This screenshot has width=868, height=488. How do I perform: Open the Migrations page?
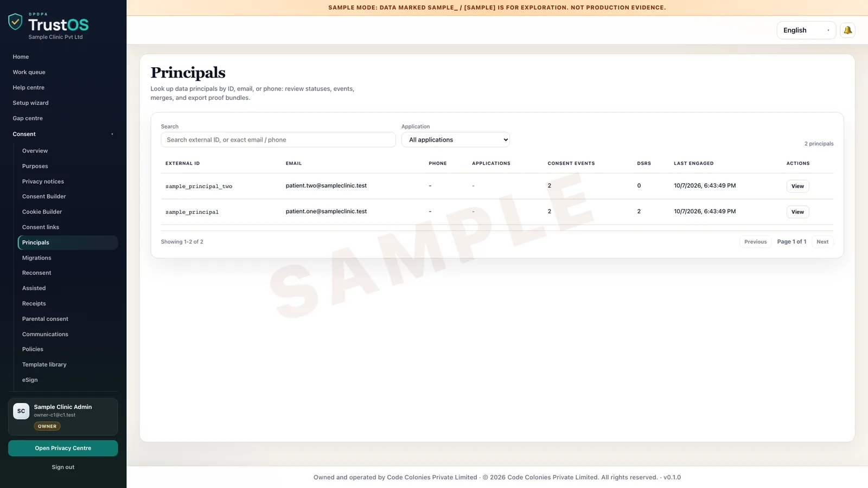pyautogui.click(x=36, y=258)
